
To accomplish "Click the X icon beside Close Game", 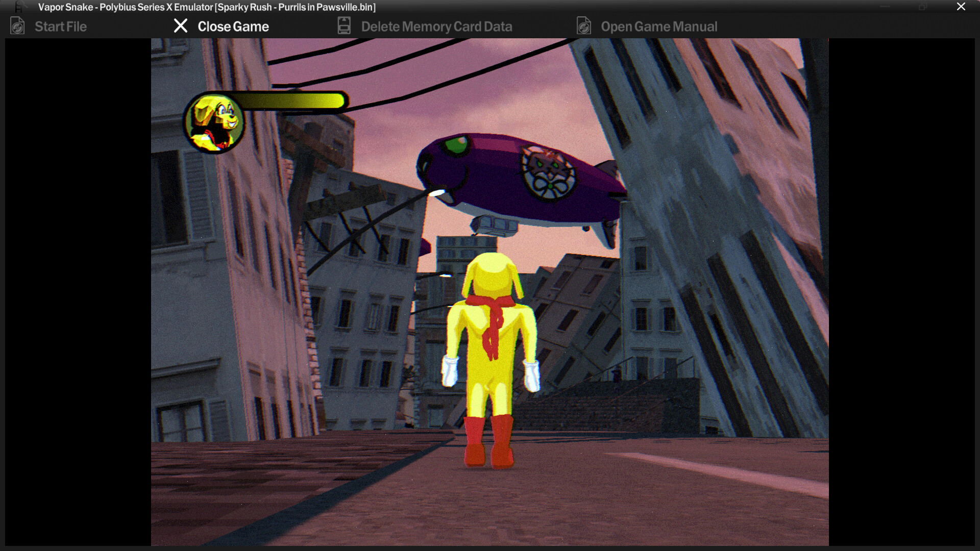I will [181, 26].
